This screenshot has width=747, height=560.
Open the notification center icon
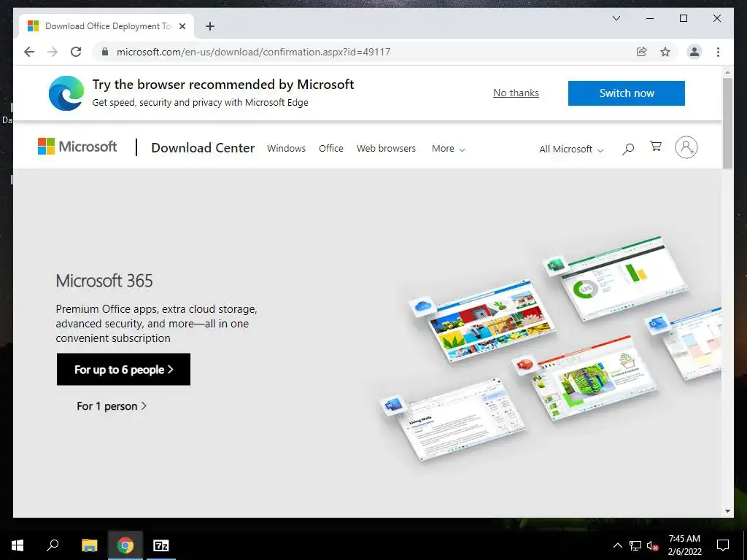pyautogui.click(x=723, y=545)
